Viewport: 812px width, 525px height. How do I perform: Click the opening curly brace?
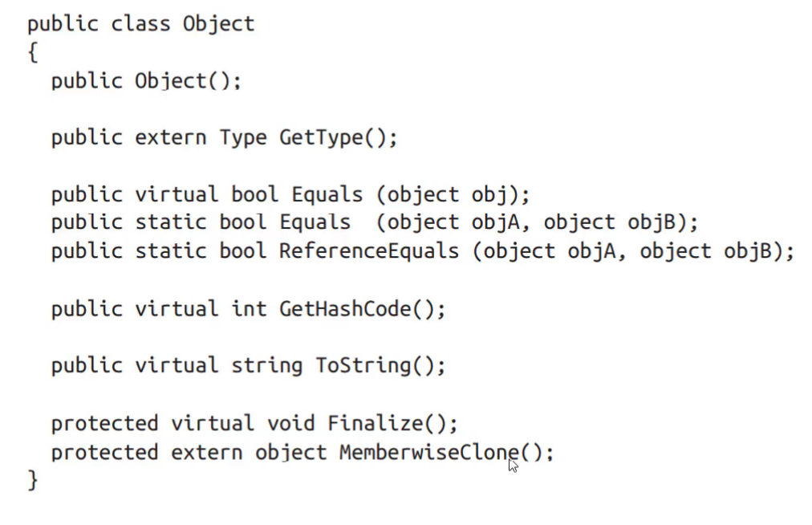(33, 52)
